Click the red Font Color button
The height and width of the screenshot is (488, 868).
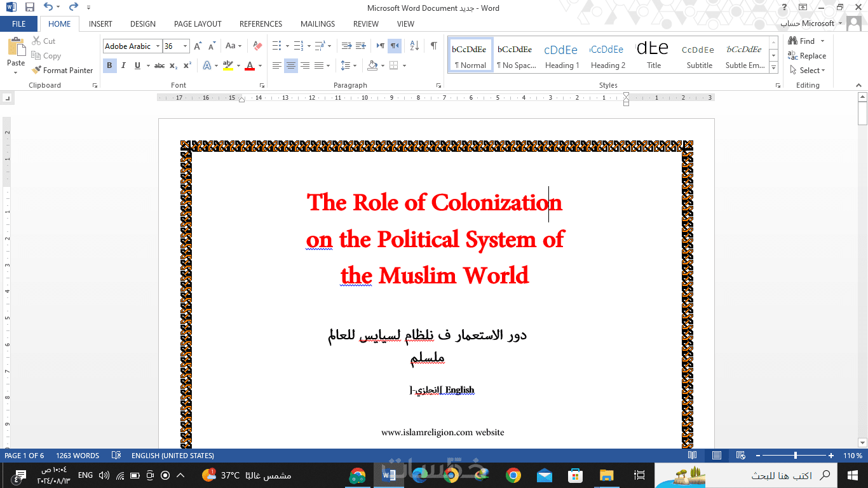pyautogui.click(x=249, y=65)
